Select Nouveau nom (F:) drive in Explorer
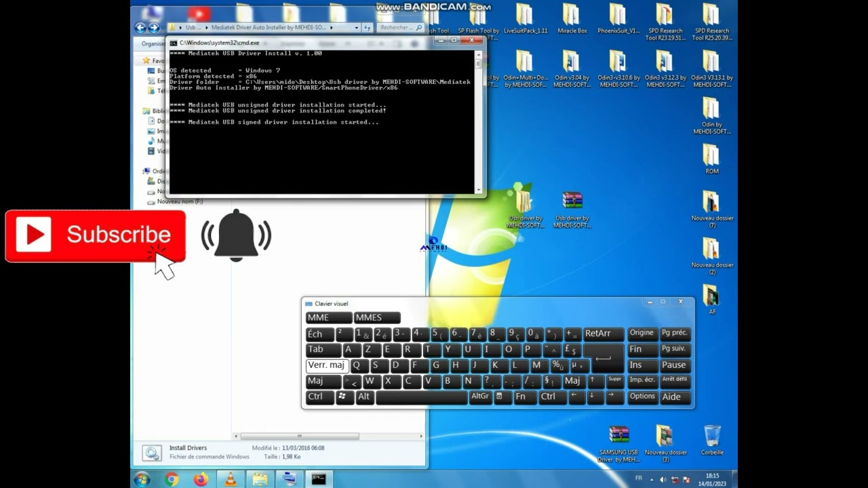 coord(176,201)
